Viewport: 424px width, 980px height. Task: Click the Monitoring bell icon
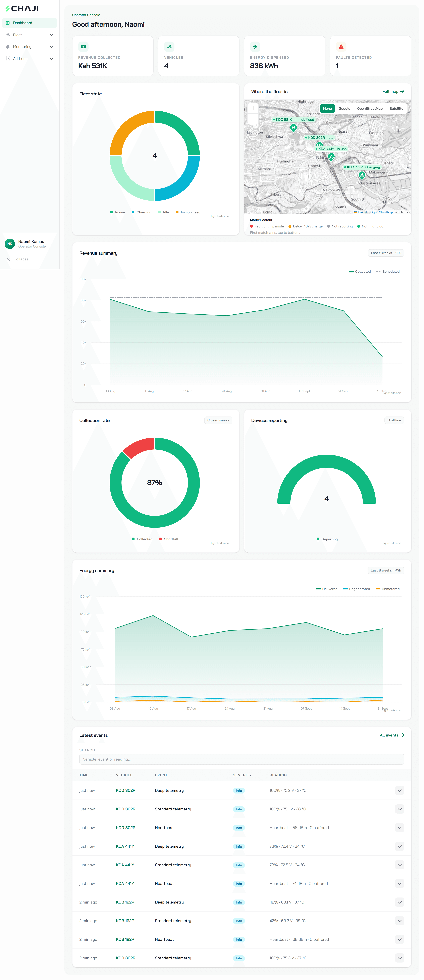click(x=8, y=47)
